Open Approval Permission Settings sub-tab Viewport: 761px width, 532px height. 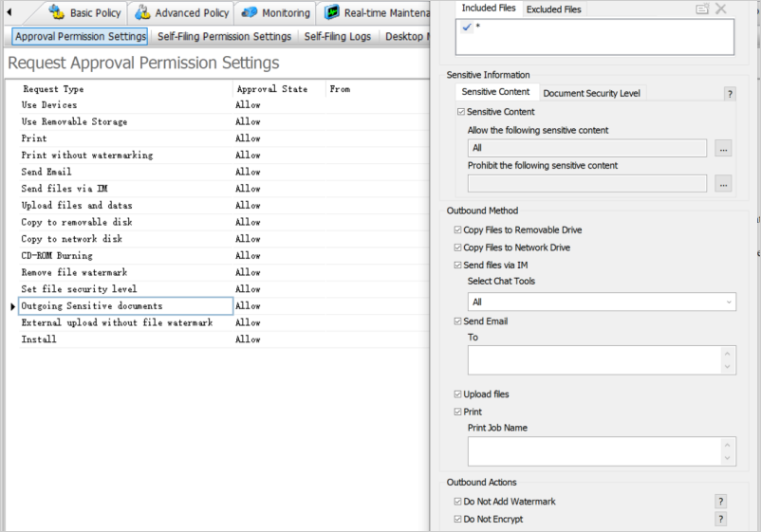pyautogui.click(x=80, y=36)
